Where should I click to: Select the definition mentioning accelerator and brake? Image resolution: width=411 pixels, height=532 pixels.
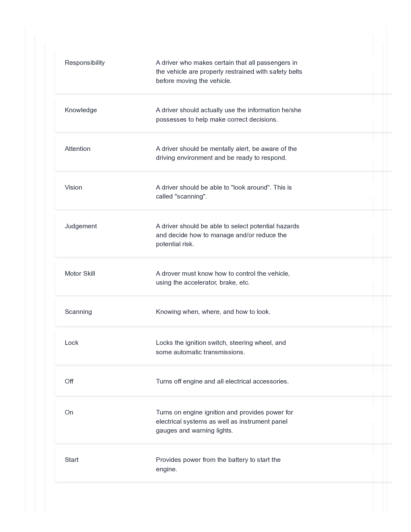pyautogui.click(x=222, y=278)
